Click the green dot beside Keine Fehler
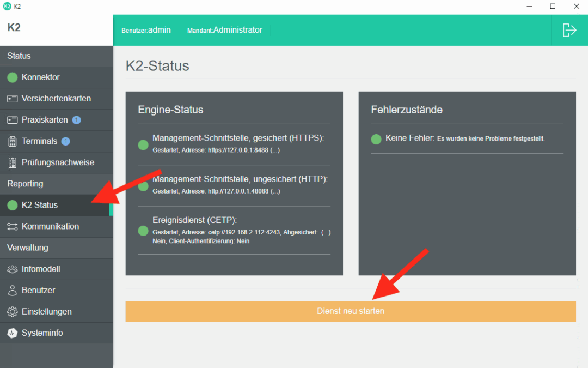 [376, 140]
